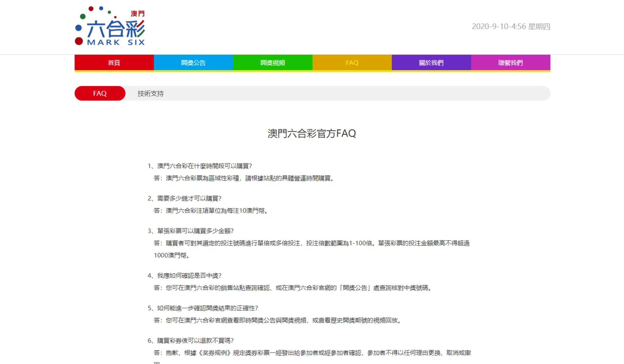Screen dimensions: 624x364
Task: Switch to the 技術支持 tab
Action: tap(150, 94)
